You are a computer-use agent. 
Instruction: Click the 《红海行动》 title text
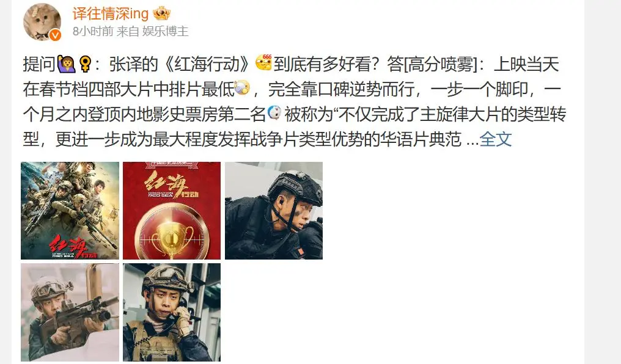(207, 64)
